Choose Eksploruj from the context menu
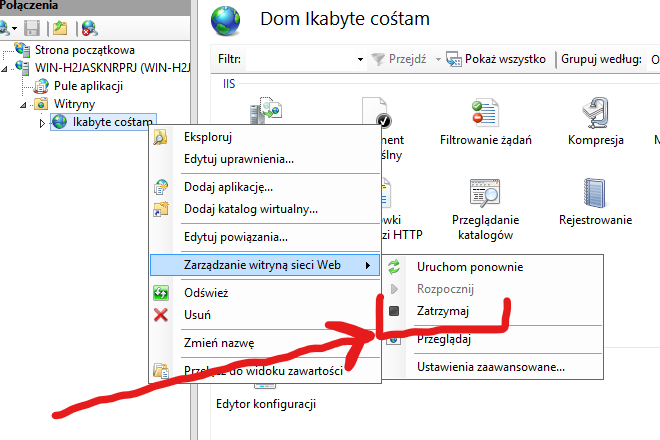 pyautogui.click(x=208, y=137)
